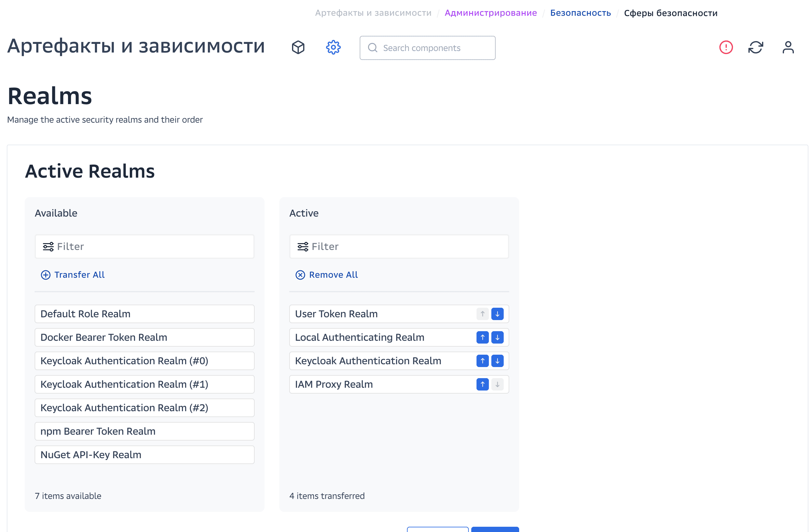Select NuGet API-Key Realm item
Image resolution: width=809 pixels, height=532 pixels.
point(144,454)
